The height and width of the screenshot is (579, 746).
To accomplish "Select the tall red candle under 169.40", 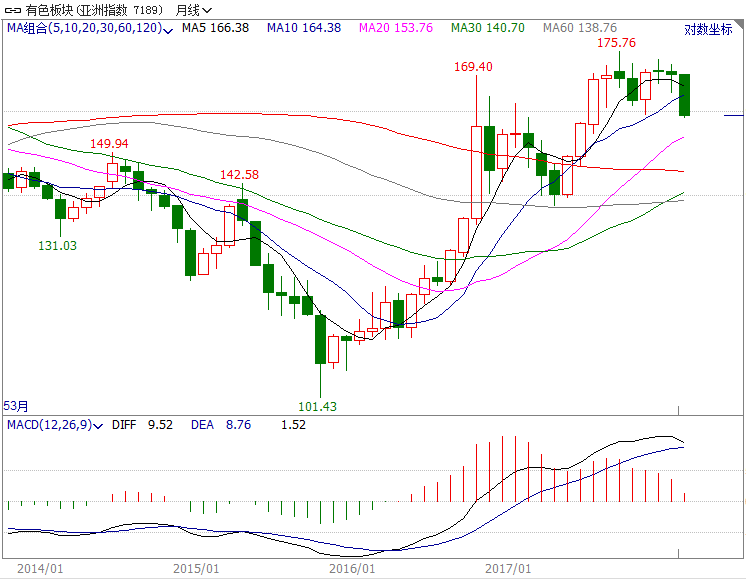I will pos(476,172).
